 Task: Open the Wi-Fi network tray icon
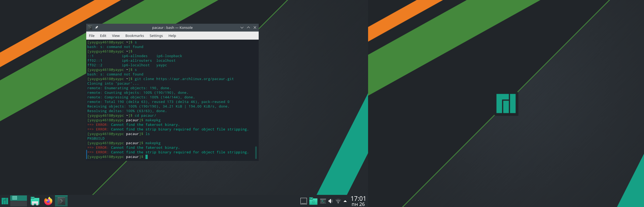pyautogui.click(x=338, y=201)
